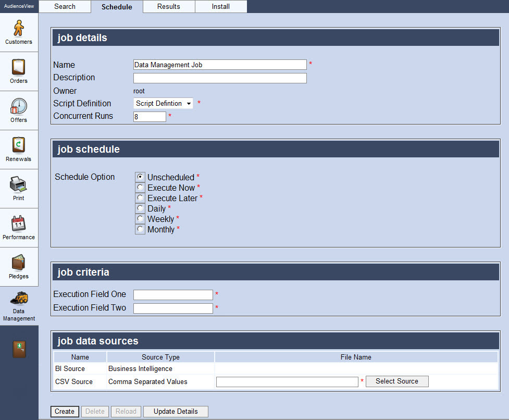Click the Reload button
This screenshot has height=420, width=509.
(126, 412)
